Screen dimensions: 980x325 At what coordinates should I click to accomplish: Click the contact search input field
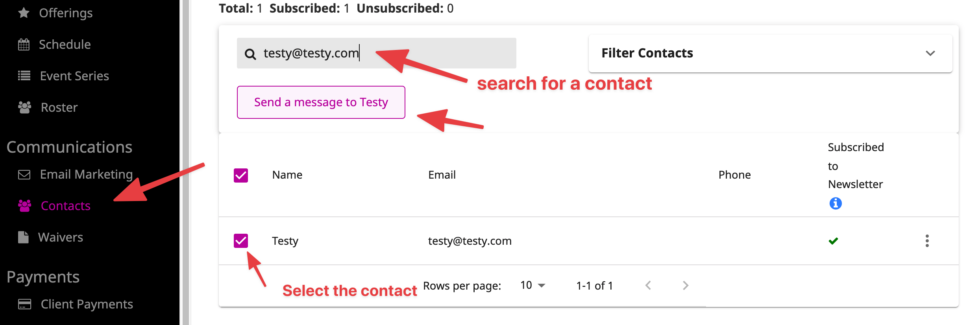(376, 53)
